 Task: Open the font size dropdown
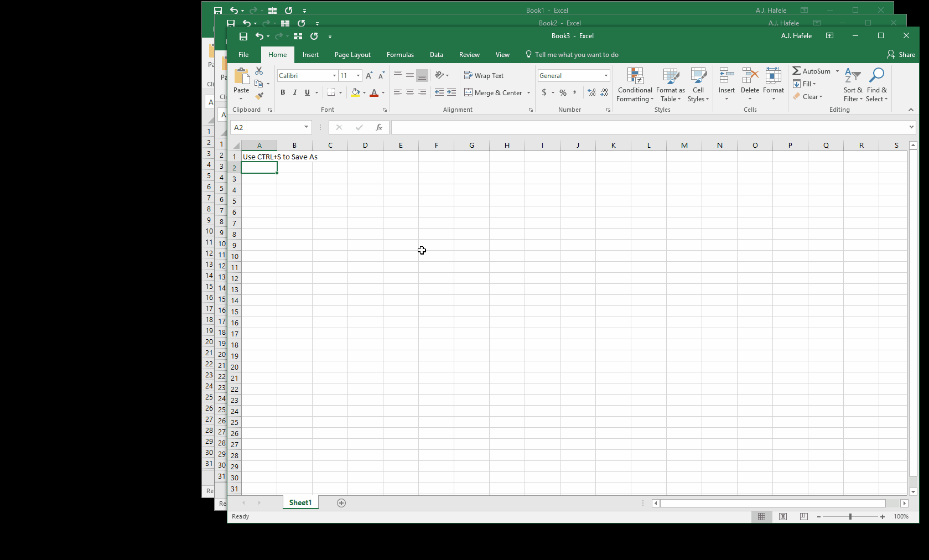[x=359, y=75]
